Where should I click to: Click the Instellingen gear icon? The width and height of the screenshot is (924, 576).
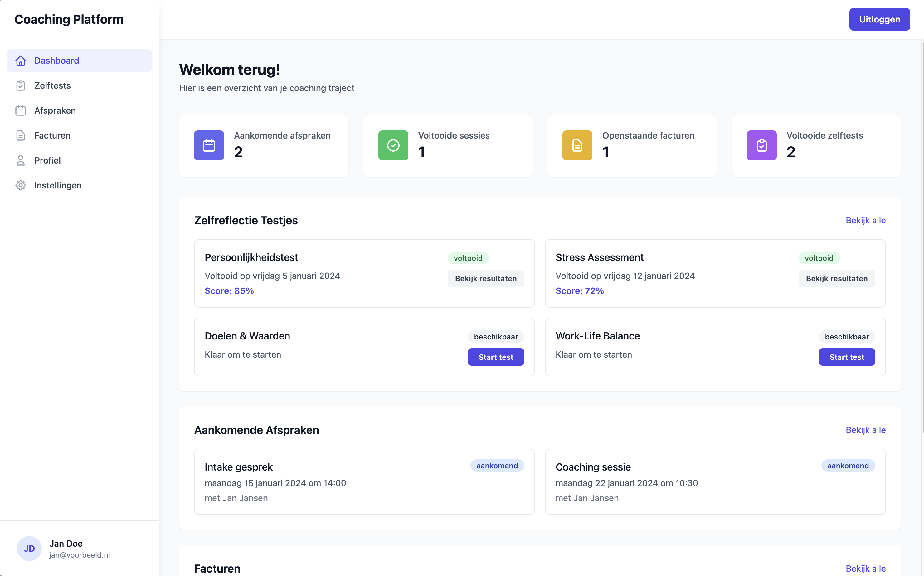click(x=21, y=186)
